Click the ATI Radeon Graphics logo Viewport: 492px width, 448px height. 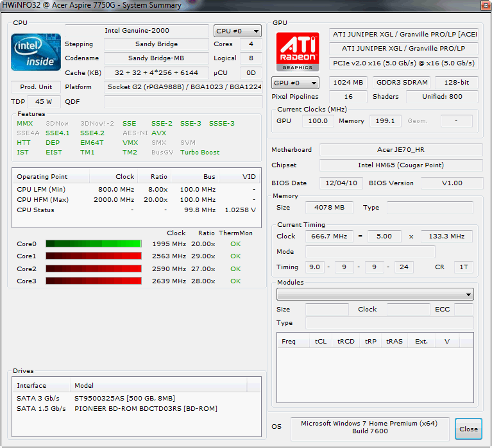coord(298,52)
